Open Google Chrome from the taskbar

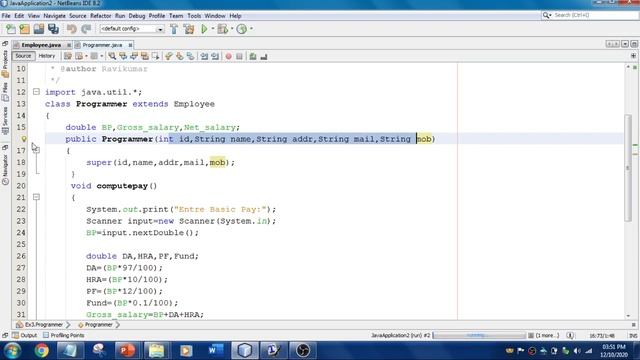41,351
